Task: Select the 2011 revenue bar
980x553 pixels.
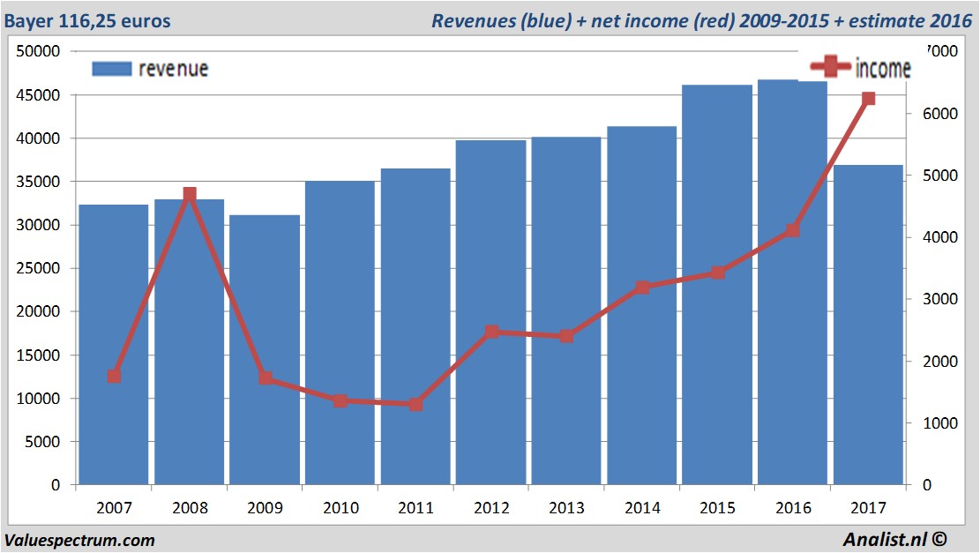Action: (415, 326)
